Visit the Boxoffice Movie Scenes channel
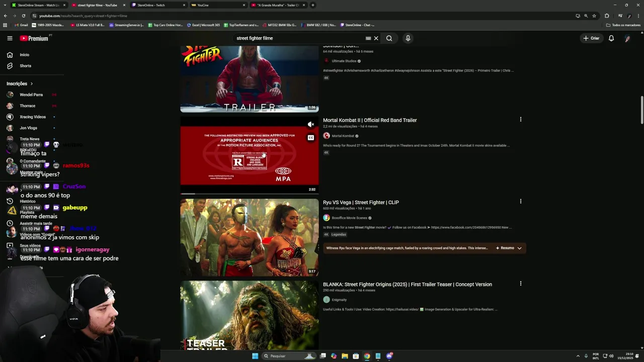The image size is (644, 362). coord(349,218)
